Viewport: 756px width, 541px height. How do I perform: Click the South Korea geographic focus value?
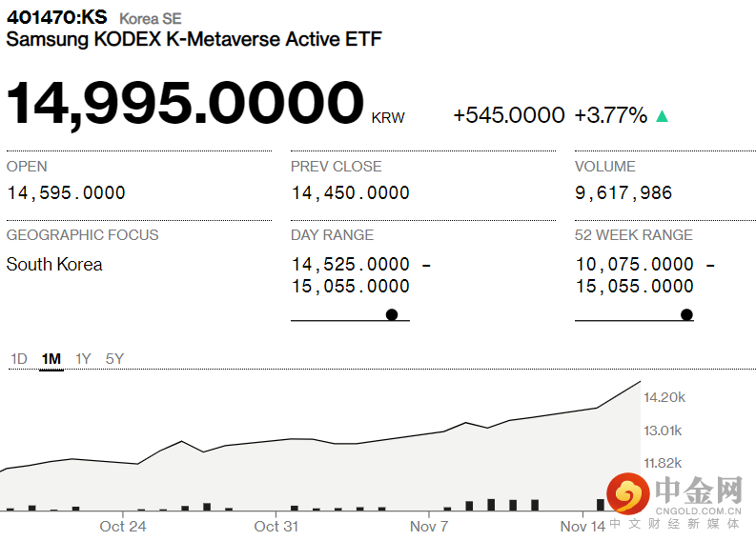pos(54,264)
